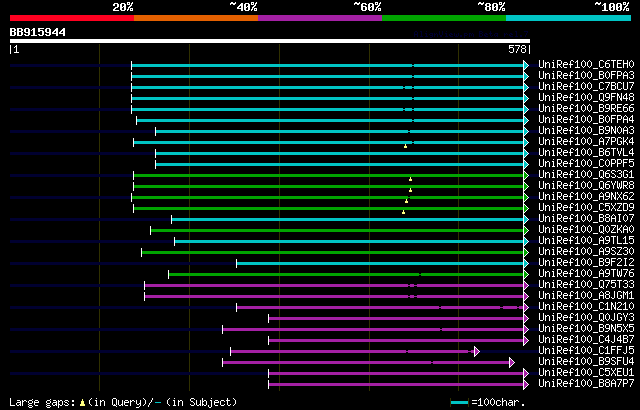This screenshot has height=410, width=640.
Task: Click the green alignment bar for A9SZ30
Action: click(x=333, y=253)
